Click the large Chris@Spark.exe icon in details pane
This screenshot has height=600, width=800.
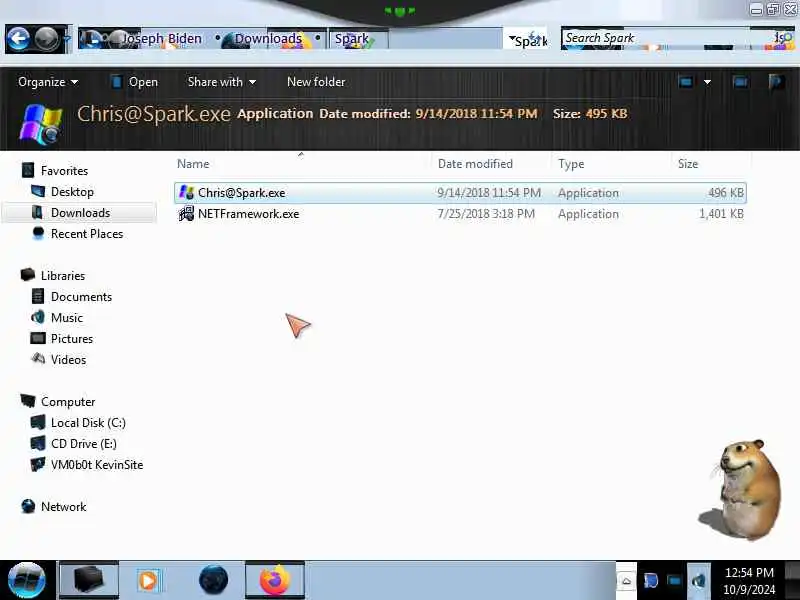tap(41, 124)
